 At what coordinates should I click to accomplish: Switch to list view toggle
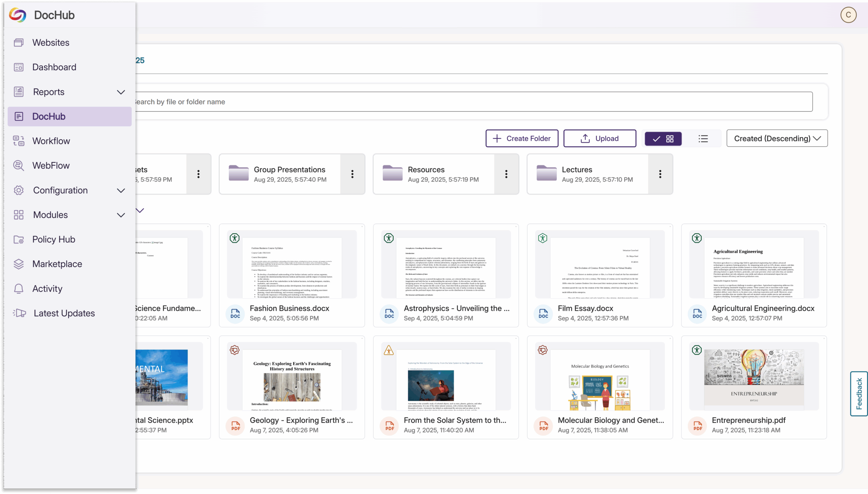[x=703, y=139]
